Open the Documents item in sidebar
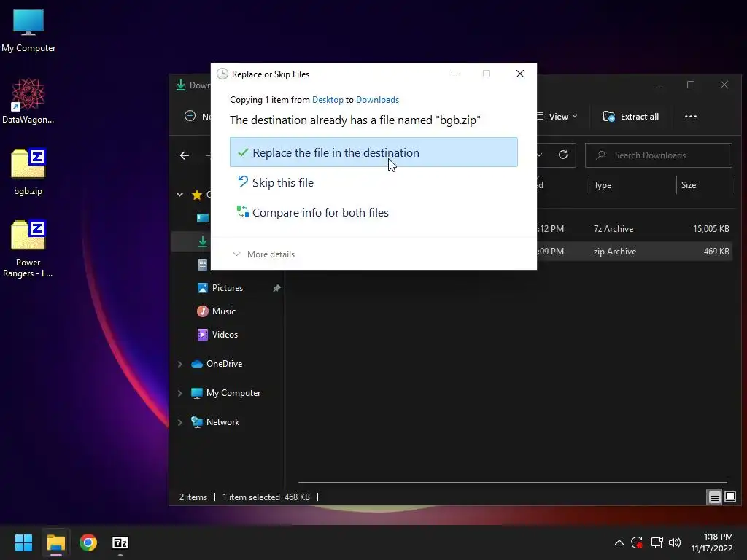 pyautogui.click(x=203, y=265)
